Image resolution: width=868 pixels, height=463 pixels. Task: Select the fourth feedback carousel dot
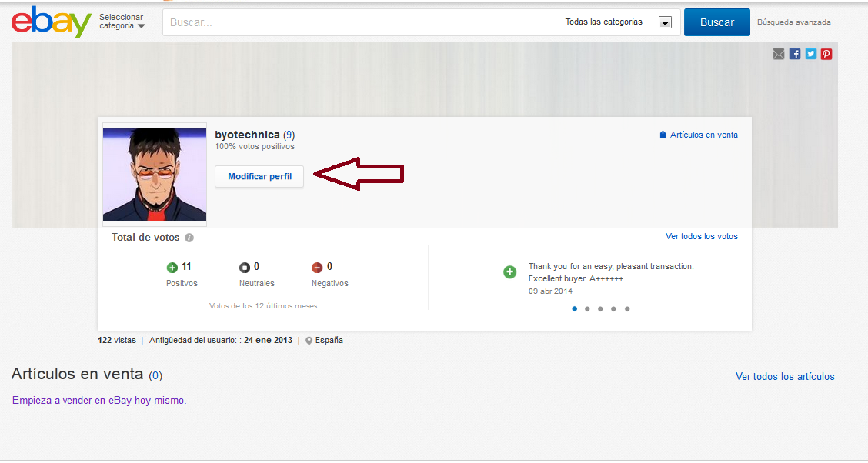point(613,309)
